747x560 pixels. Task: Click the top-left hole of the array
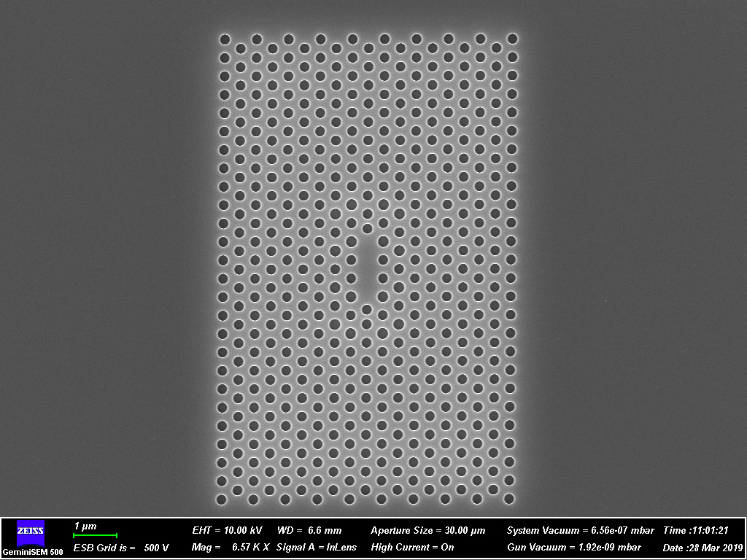[225, 39]
